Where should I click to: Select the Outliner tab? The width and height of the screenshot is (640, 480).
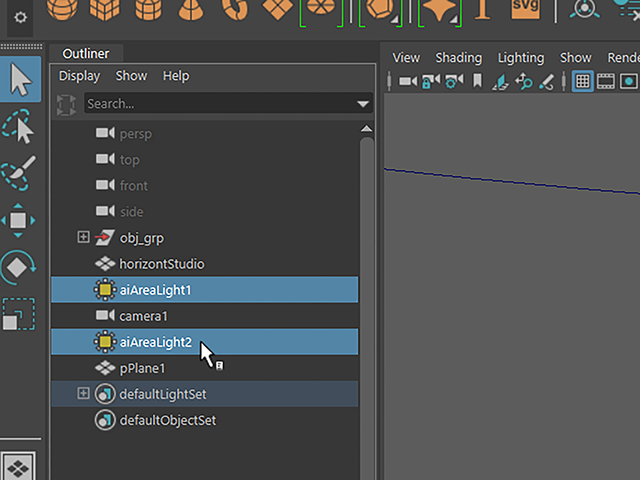pyautogui.click(x=86, y=53)
